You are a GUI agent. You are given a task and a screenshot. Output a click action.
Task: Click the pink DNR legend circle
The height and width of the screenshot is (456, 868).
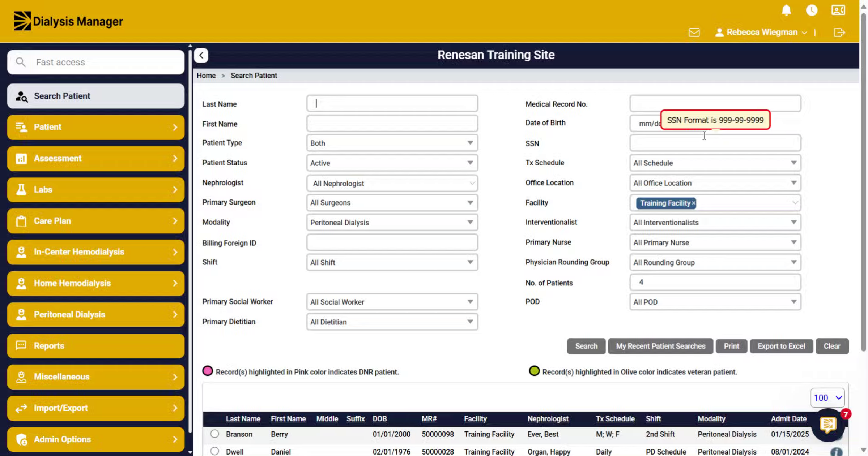click(208, 371)
